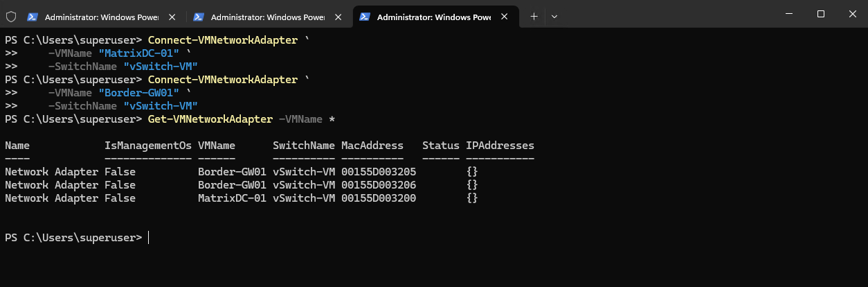Click the PowerShell icon on the first tab
Viewport: 868px width, 287px height.
[33, 16]
